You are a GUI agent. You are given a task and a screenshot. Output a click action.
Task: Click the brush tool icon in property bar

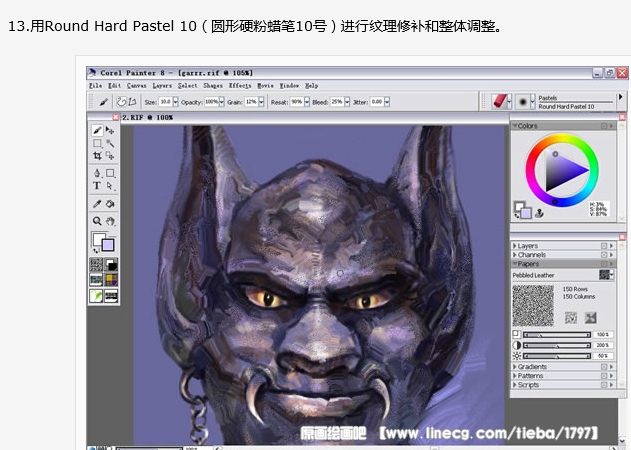(103, 102)
